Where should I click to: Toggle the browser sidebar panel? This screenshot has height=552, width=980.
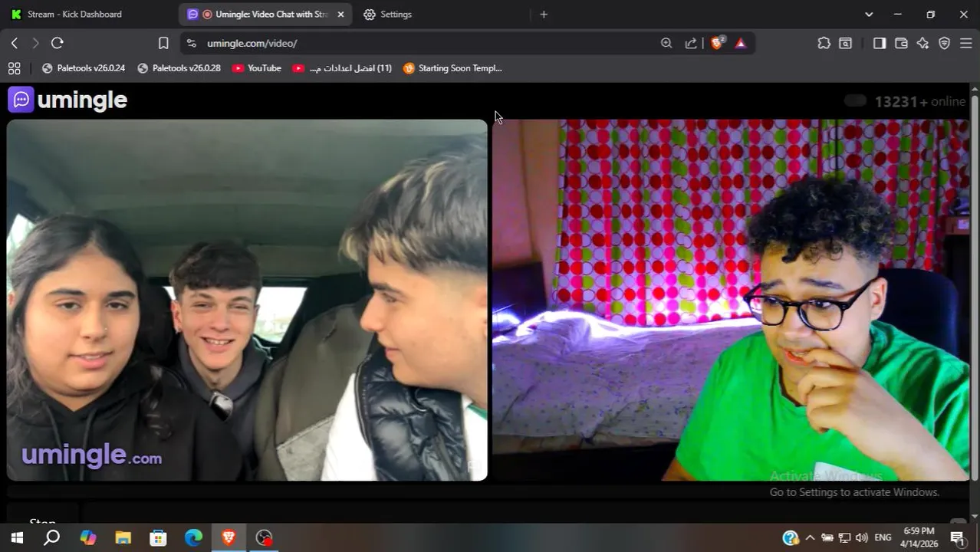tap(880, 43)
